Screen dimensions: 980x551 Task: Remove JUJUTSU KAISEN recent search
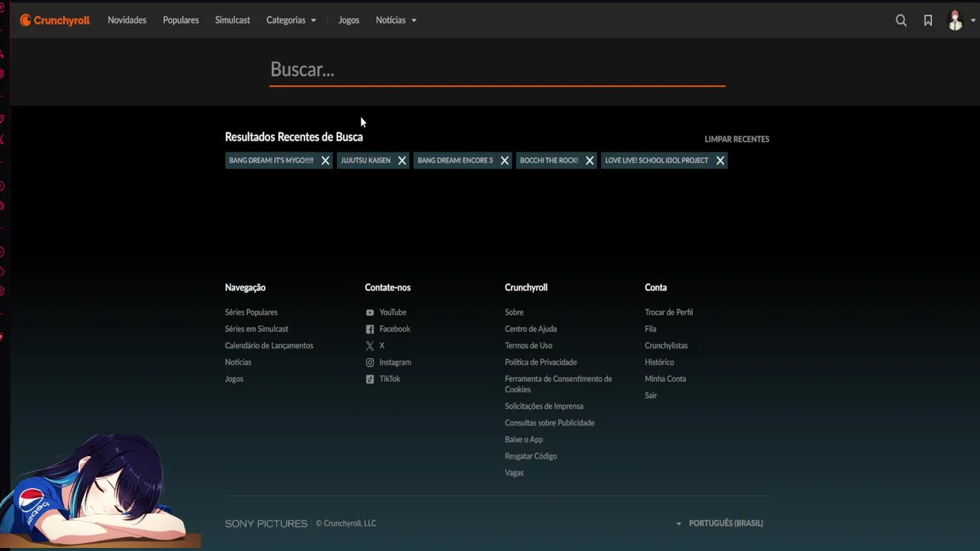402,161
